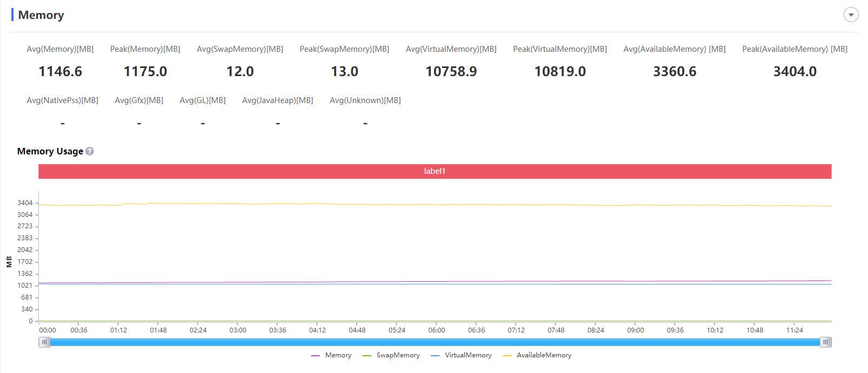Toggle the AvailableMemory legend entry
This screenshot has height=373, width=868.
537,355
